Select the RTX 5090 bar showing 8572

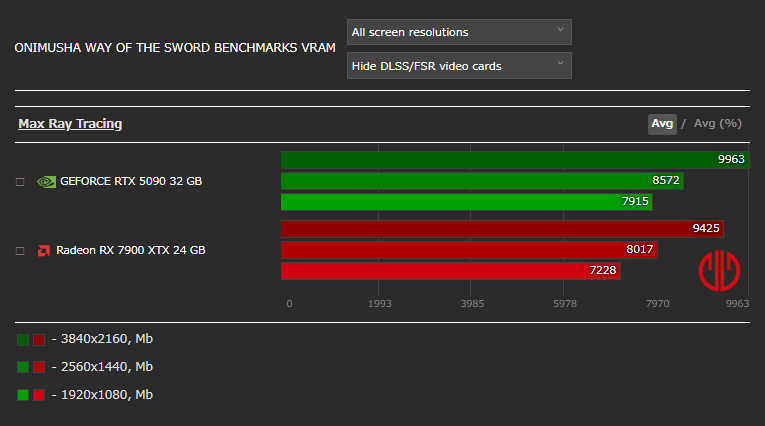(x=482, y=181)
